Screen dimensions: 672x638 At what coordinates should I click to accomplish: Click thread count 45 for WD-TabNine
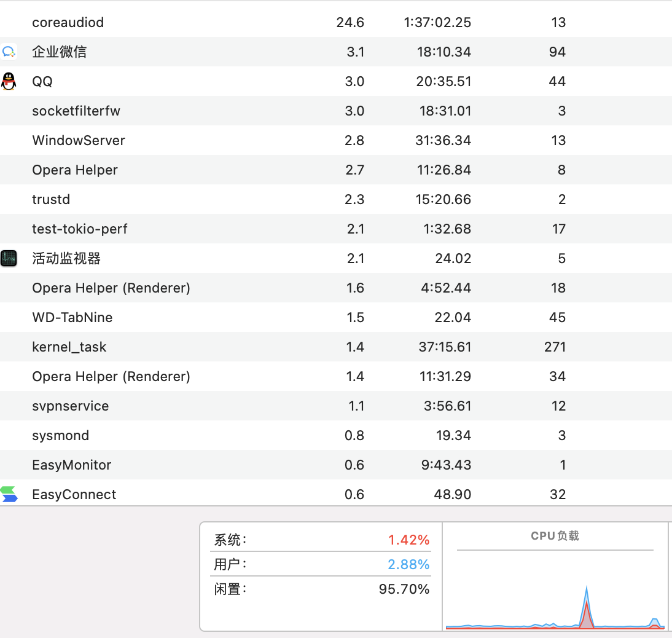[x=557, y=318]
